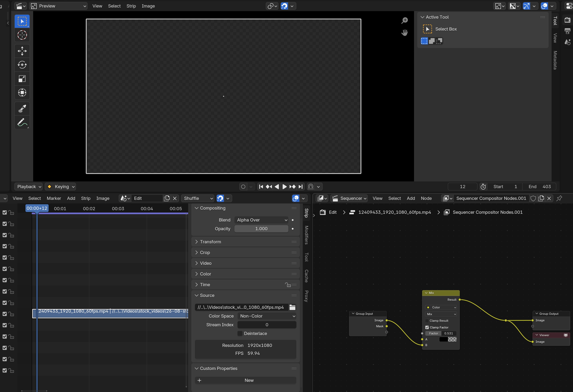Click Edit scene in node breadcrumb
This screenshot has width=573, height=392.
(328, 212)
